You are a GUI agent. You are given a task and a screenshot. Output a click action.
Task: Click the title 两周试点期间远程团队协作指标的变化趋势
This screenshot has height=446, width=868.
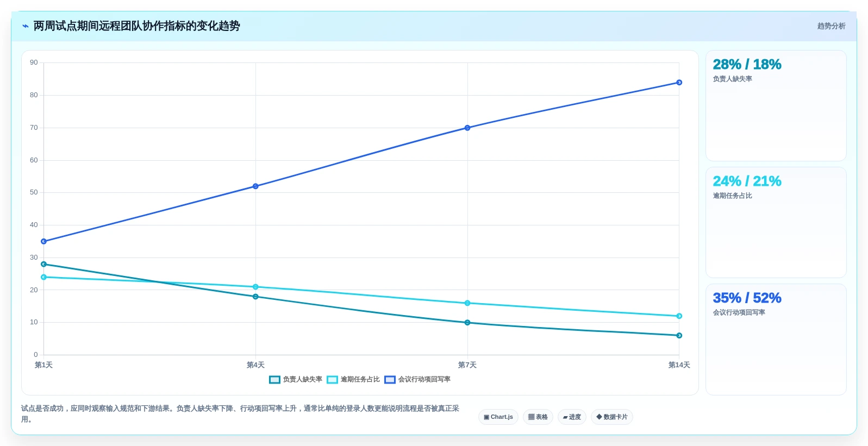tap(136, 26)
